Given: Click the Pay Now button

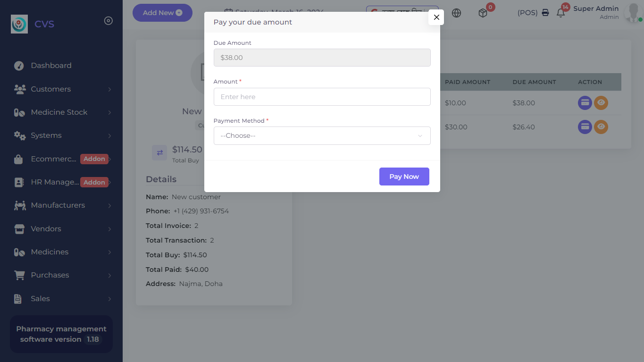Looking at the screenshot, I should (x=404, y=177).
